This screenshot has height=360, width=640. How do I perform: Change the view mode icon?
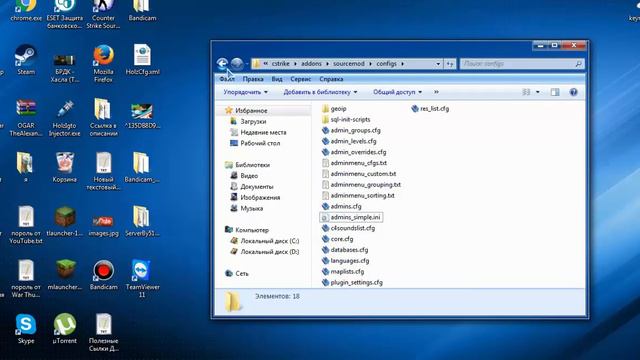[527, 92]
